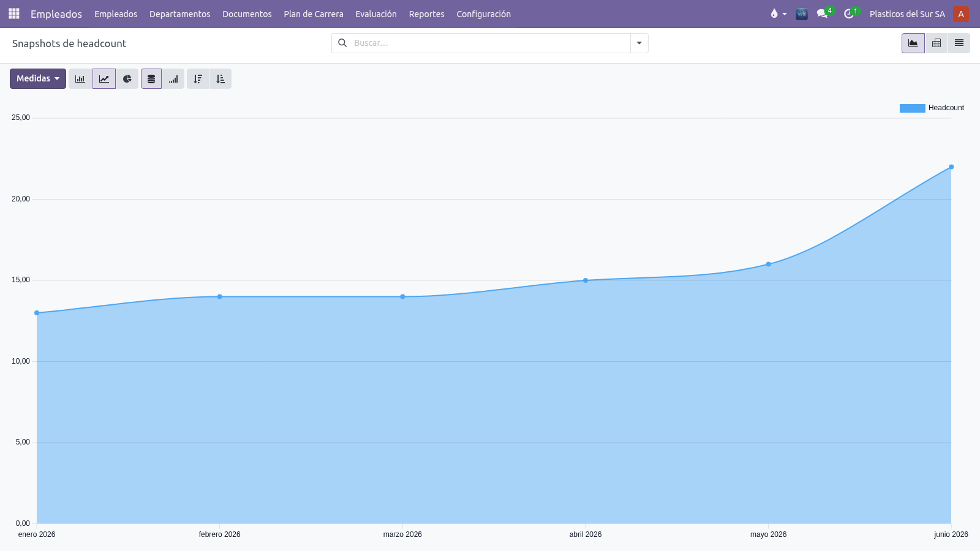Open the Evaluación menu

click(x=376, y=13)
